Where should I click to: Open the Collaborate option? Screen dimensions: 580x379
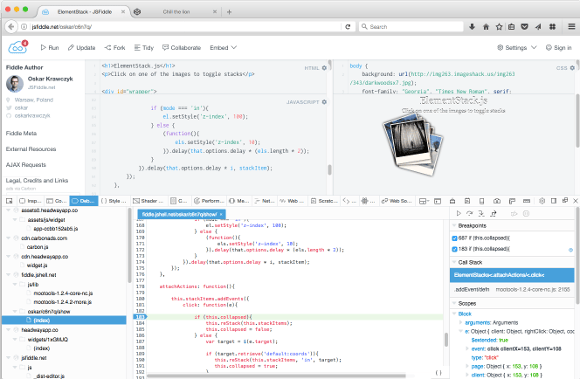coord(182,48)
